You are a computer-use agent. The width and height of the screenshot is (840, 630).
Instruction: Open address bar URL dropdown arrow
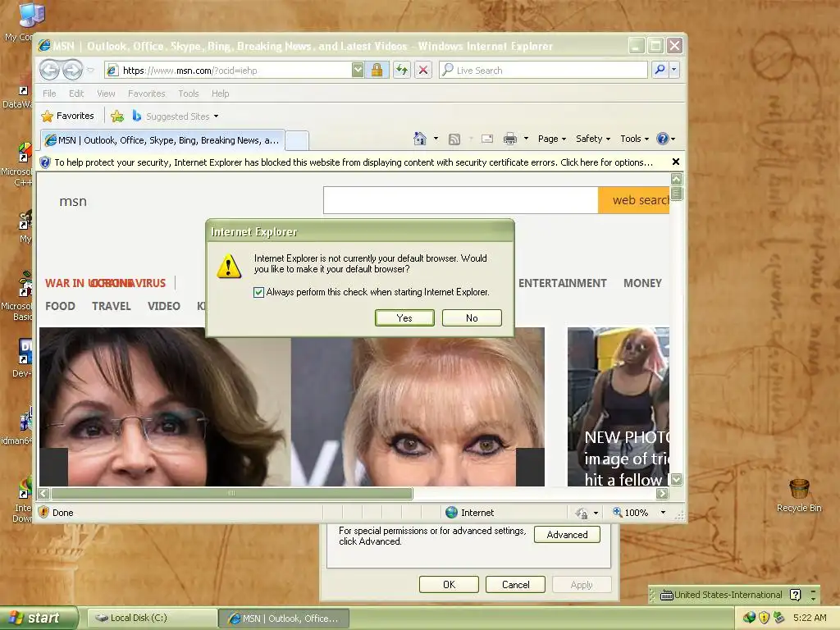358,71
